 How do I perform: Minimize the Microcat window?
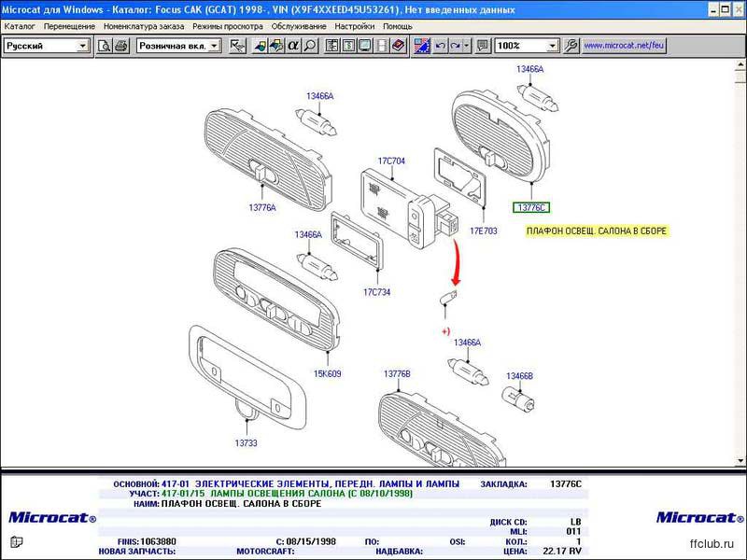[x=713, y=9]
